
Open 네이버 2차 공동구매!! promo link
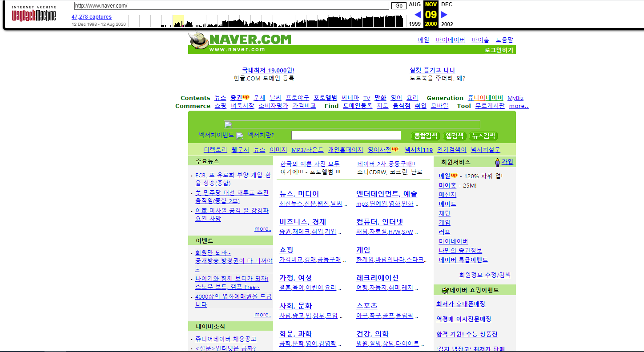(386, 164)
